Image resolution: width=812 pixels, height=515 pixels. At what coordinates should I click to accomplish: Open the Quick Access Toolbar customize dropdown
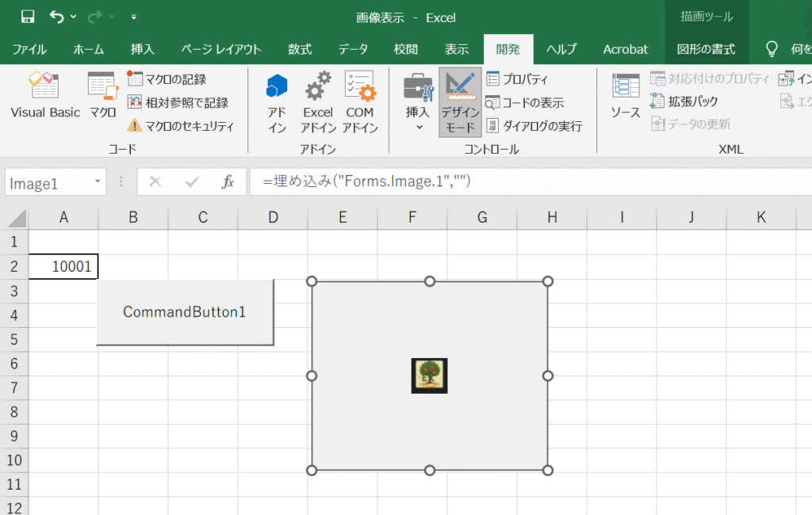click(133, 17)
